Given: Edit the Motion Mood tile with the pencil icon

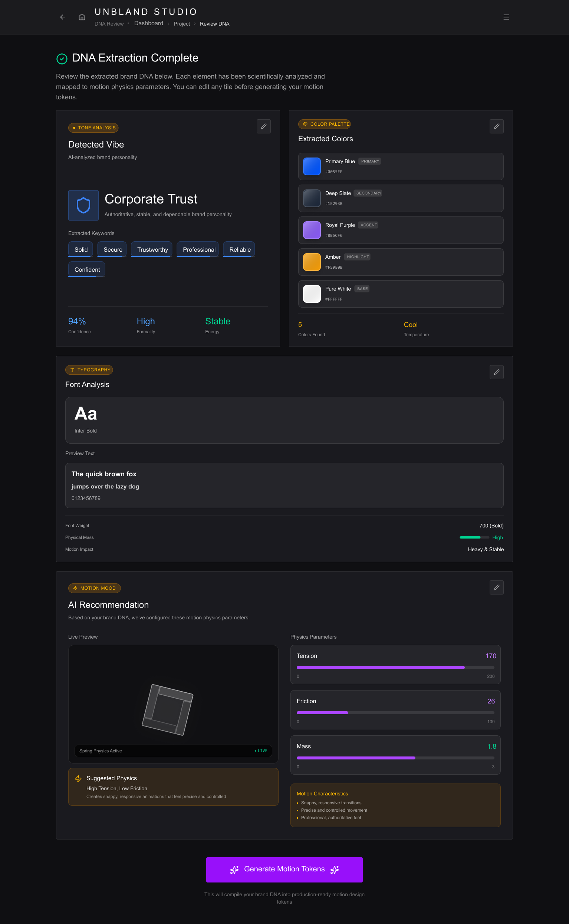Looking at the screenshot, I should pyautogui.click(x=496, y=587).
